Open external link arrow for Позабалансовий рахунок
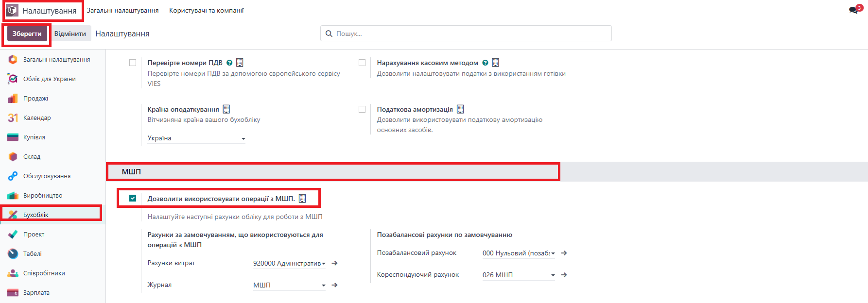 tap(564, 253)
